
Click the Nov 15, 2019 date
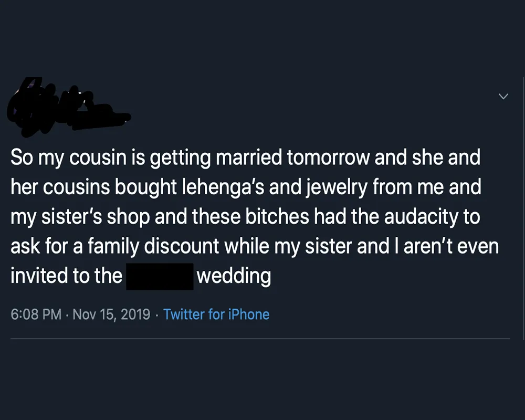tap(111, 314)
